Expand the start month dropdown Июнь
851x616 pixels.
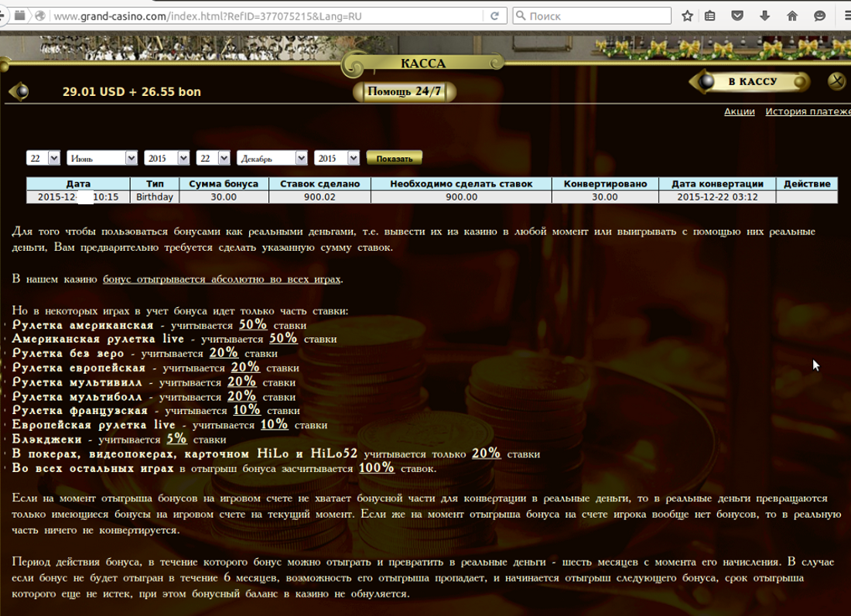(102, 158)
